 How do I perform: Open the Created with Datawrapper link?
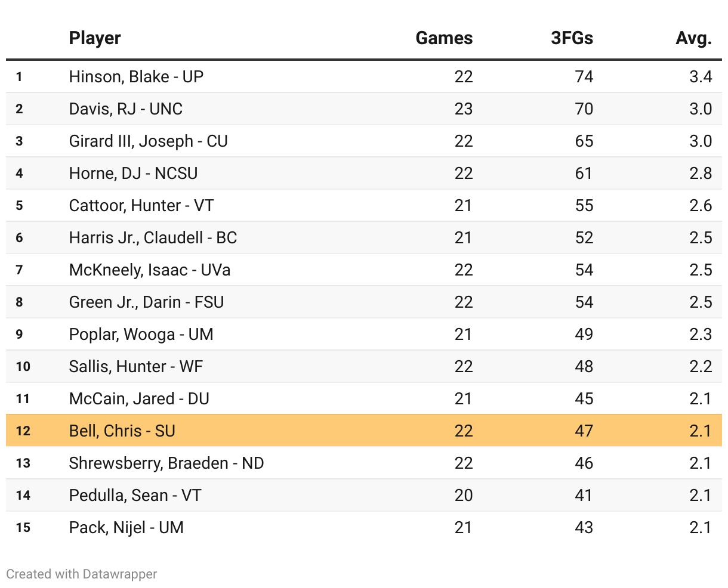82,574
